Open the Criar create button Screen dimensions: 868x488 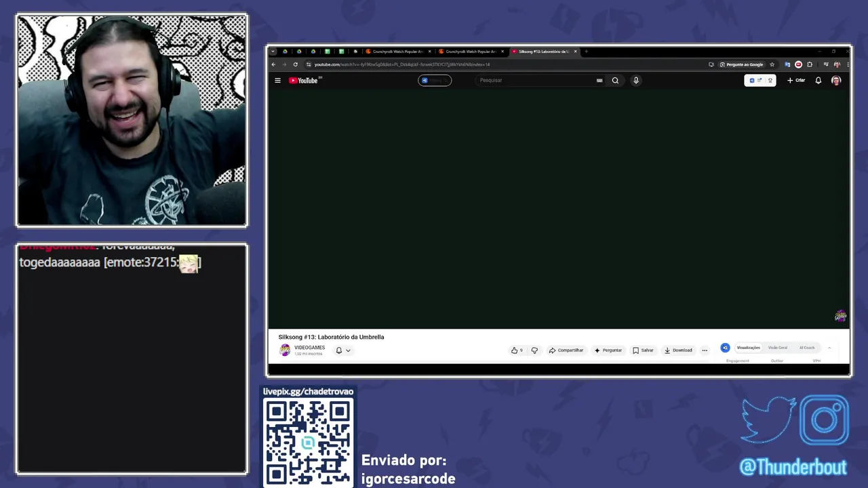click(796, 80)
